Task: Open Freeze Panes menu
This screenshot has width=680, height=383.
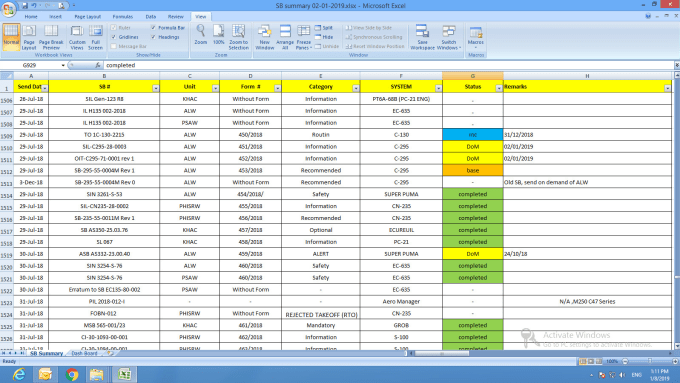Action: click(x=304, y=37)
